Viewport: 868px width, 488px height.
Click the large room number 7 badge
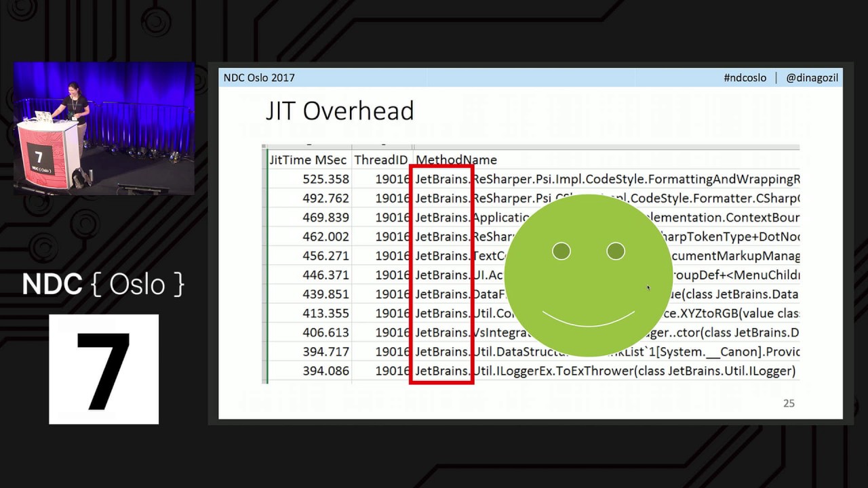104,369
